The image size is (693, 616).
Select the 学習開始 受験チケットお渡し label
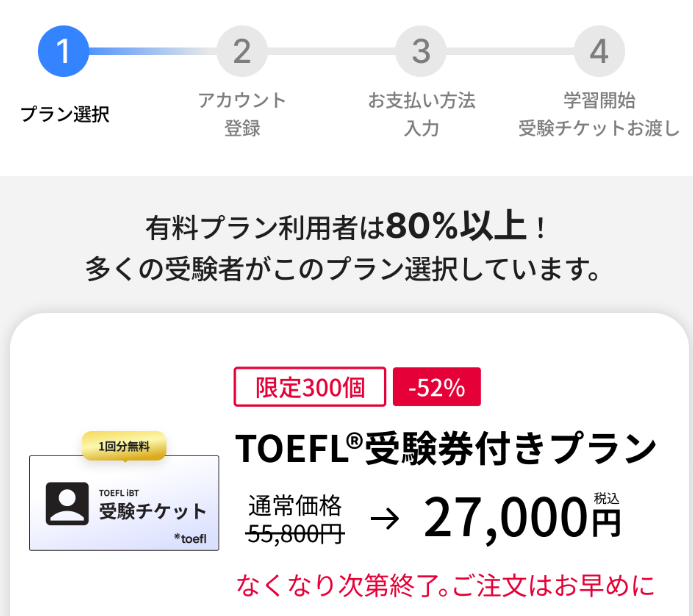[x=599, y=114]
